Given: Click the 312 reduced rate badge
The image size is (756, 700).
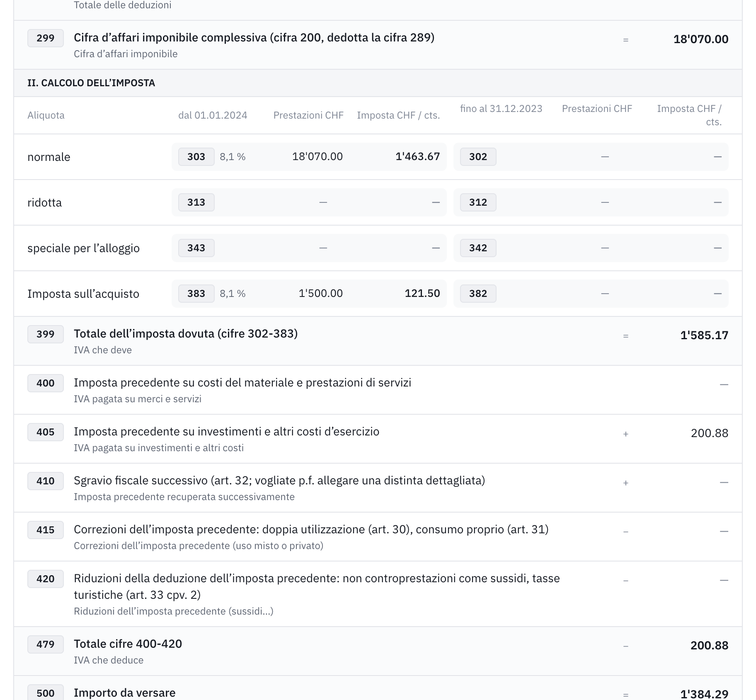Looking at the screenshot, I should coord(478,202).
